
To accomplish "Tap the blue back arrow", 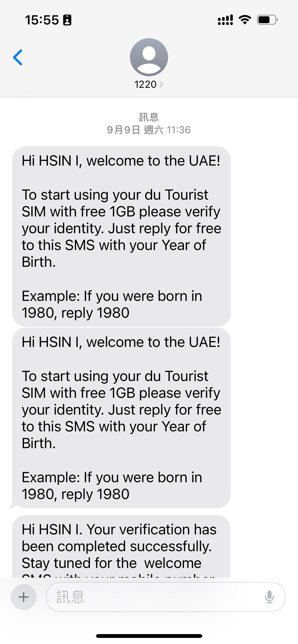I will click(x=18, y=57).
